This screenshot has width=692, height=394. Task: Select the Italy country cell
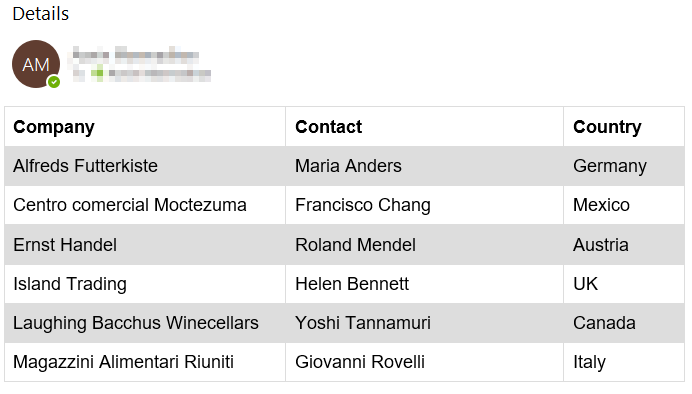(624, 362)
